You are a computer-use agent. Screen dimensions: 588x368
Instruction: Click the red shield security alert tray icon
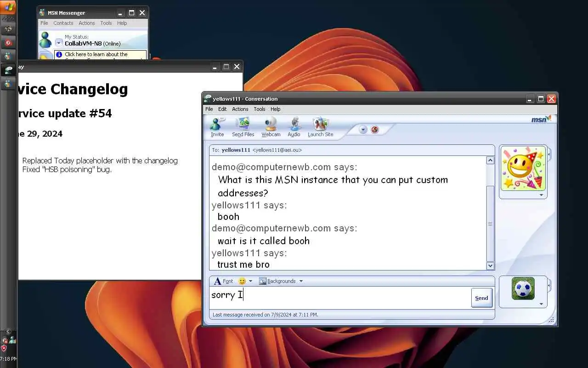(4, 348)
